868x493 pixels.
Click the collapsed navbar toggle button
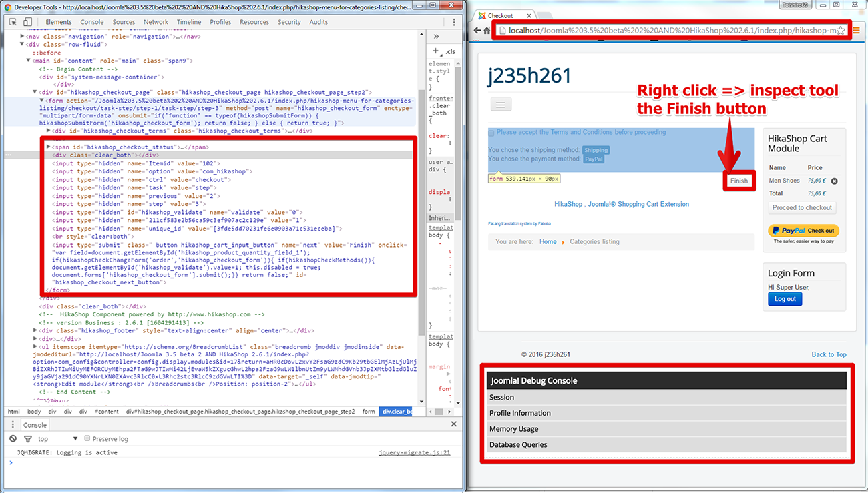click(501, 104)
